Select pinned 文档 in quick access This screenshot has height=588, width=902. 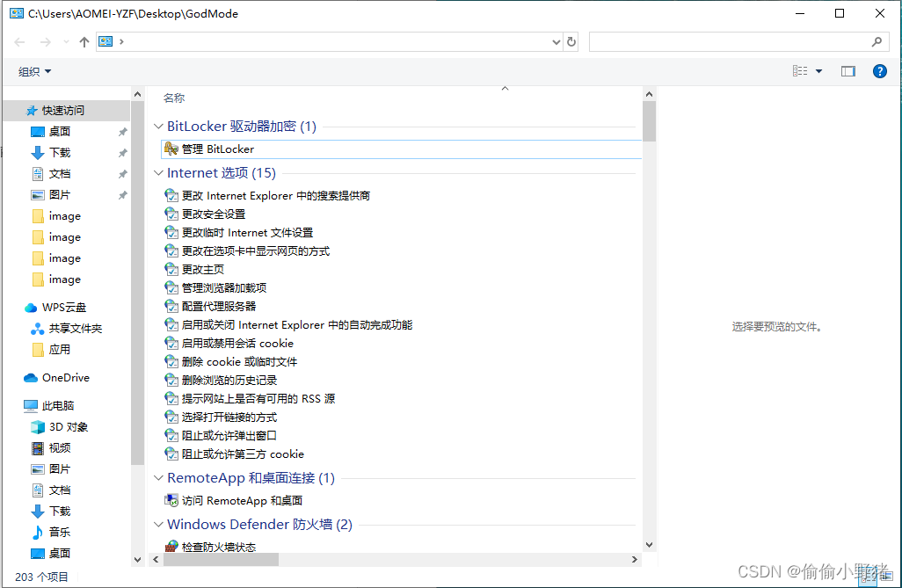pyautogui.click(x=59, y=174)
